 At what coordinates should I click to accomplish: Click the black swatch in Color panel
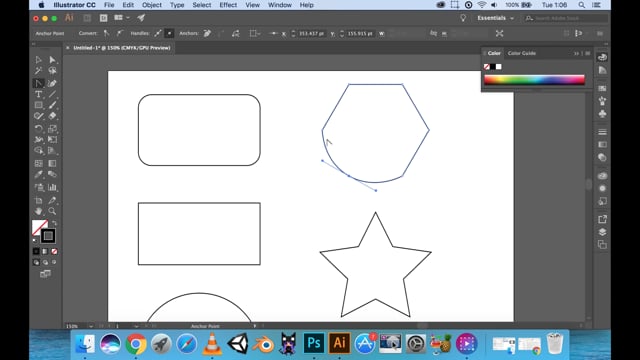(x=493, y=67)
